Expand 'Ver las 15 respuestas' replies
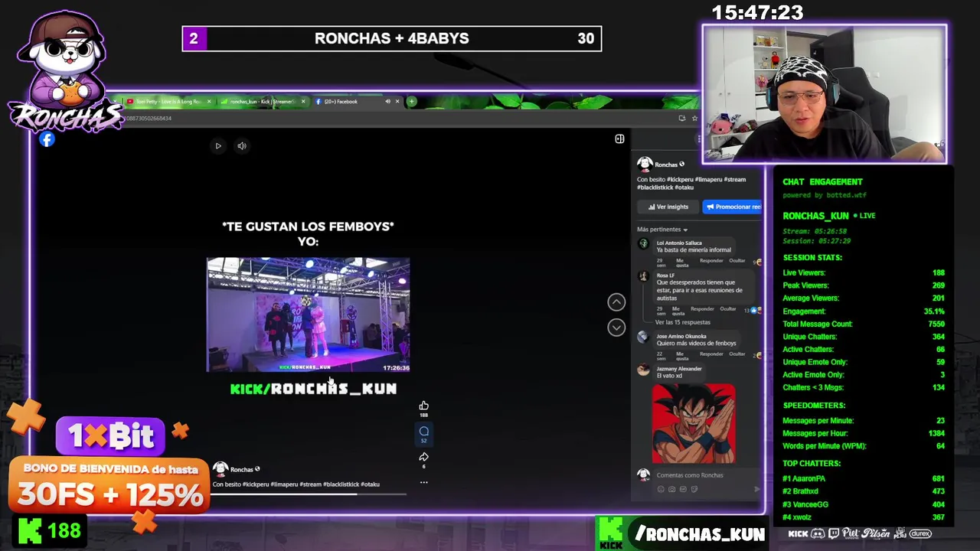The width and height of the screenshot is (980, 551). (x=682, y=322)
